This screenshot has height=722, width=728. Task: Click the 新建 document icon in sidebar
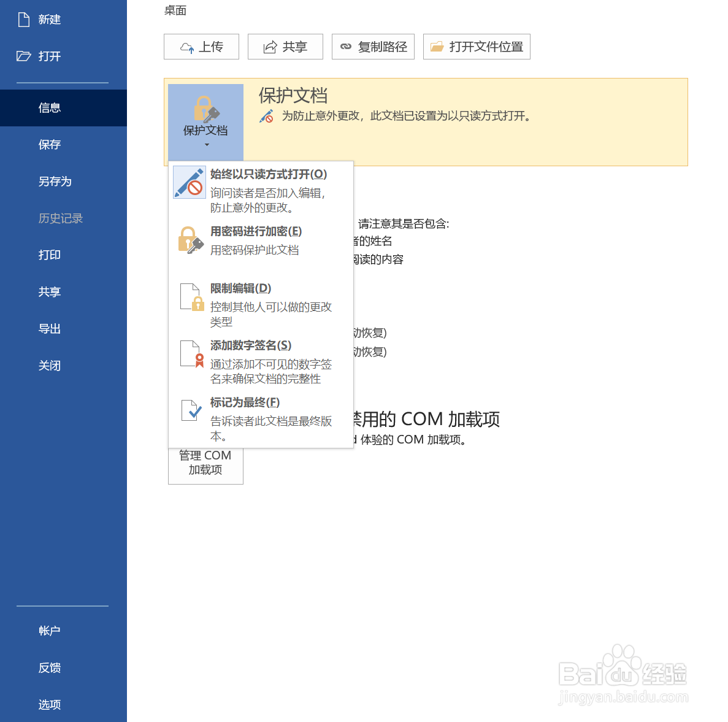click(23, 19)
